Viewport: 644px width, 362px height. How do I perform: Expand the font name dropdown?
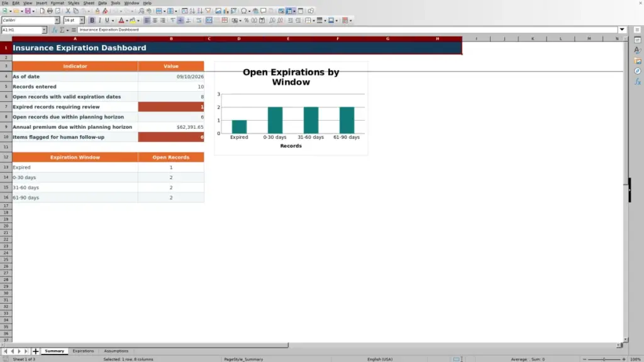[x=57, y=21]
